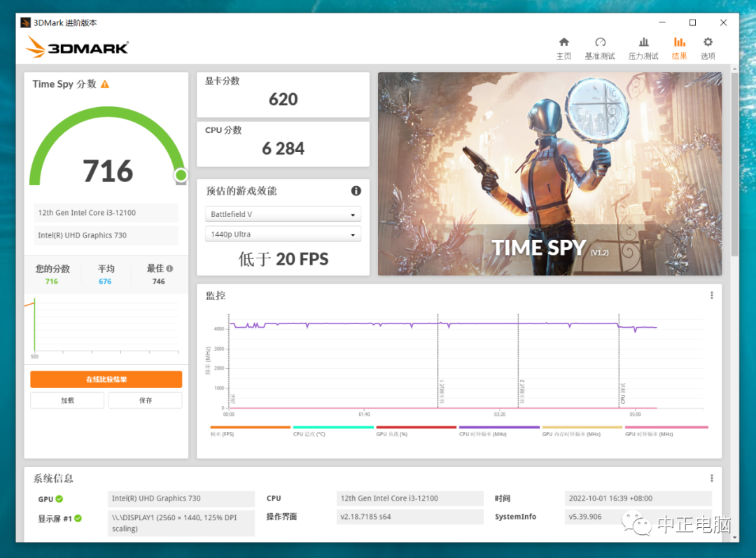Open the 系统信息 panel three-dot menu
Viewport: 756px width, 558px height.
pyautogui.click(x=712, y=478)
